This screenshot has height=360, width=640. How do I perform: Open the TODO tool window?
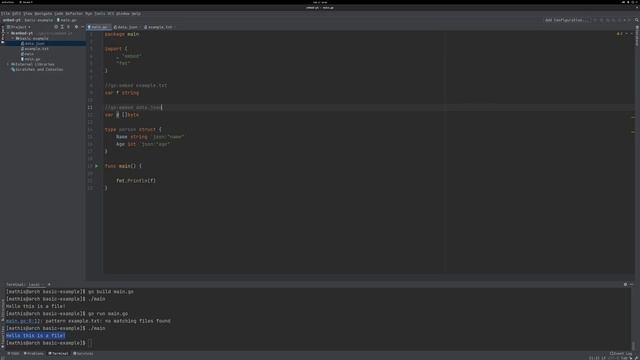pos(13,354)
